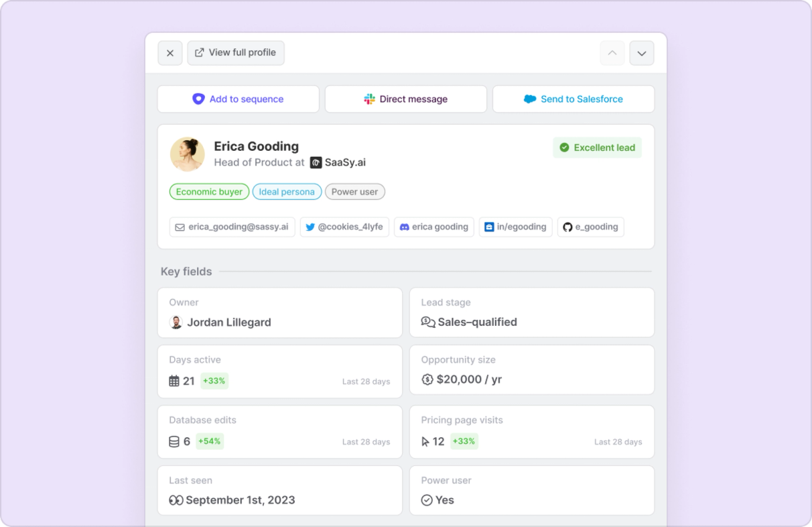The height and width of the screenshot is (527, 812).
Task: Click the Yes value under Power user
Action: pyautogui.click(x=445, y=500)
